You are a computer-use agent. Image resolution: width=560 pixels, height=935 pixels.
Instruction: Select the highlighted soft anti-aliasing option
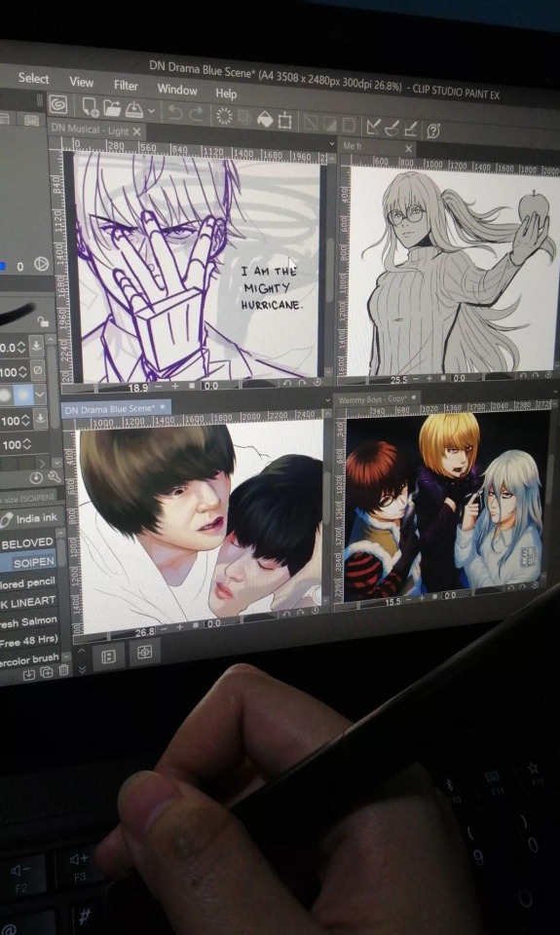[23, 394]
